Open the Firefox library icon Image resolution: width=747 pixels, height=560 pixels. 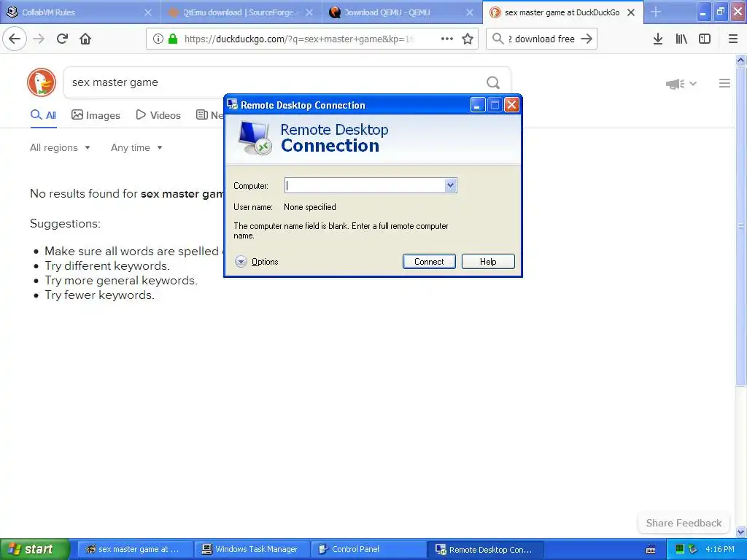[x=681, y=39]
